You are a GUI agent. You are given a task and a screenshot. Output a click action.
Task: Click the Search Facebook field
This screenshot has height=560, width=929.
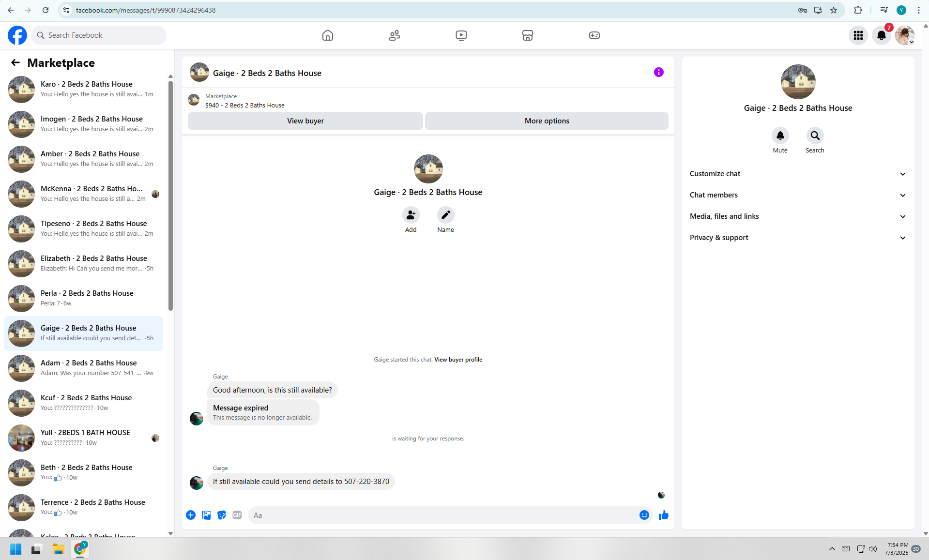(99, 35)
